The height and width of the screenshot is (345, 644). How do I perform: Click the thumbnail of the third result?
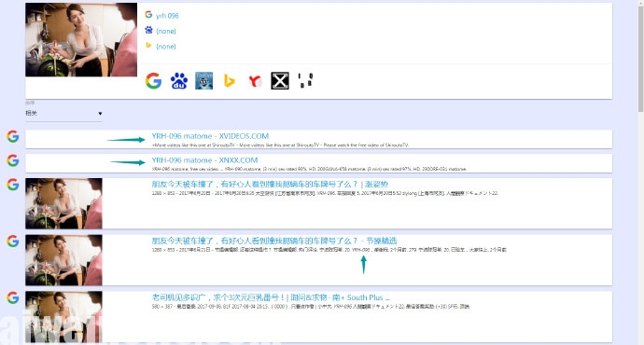(63, 203)
